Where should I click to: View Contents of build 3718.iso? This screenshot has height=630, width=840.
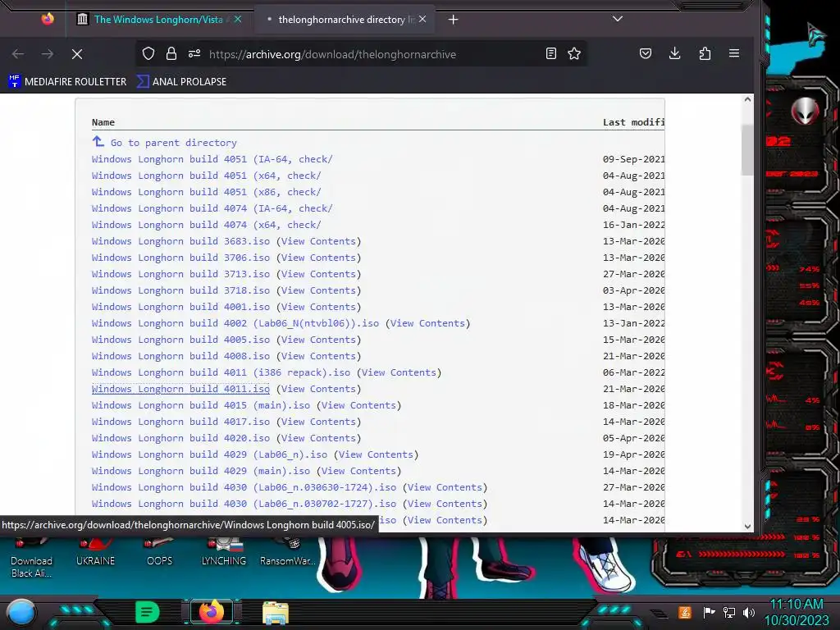click(319, 290)
